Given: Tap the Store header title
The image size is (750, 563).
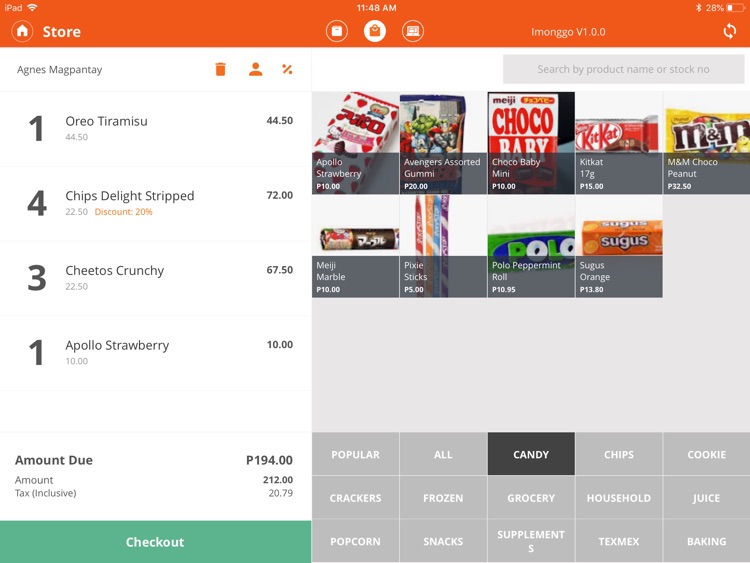Looking at the screenshot, I should pyautogui.click(x=62, y=32).
